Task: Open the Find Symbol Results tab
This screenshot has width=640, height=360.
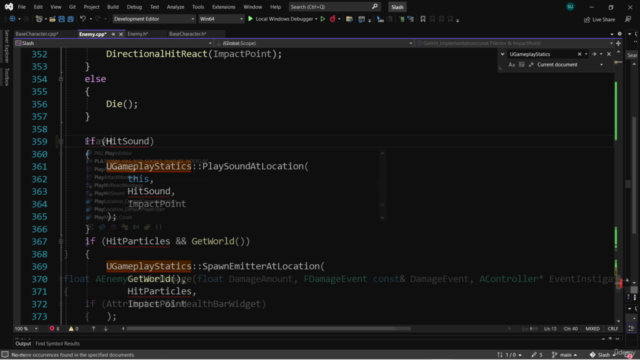Action: [x=58, y=344]
